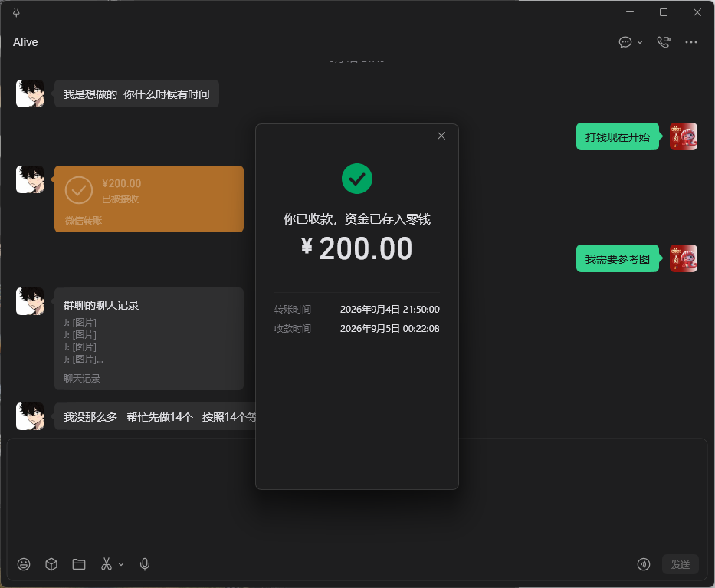
Task: Click the green checkmark success icon
Action: click(x=357, y=179)
